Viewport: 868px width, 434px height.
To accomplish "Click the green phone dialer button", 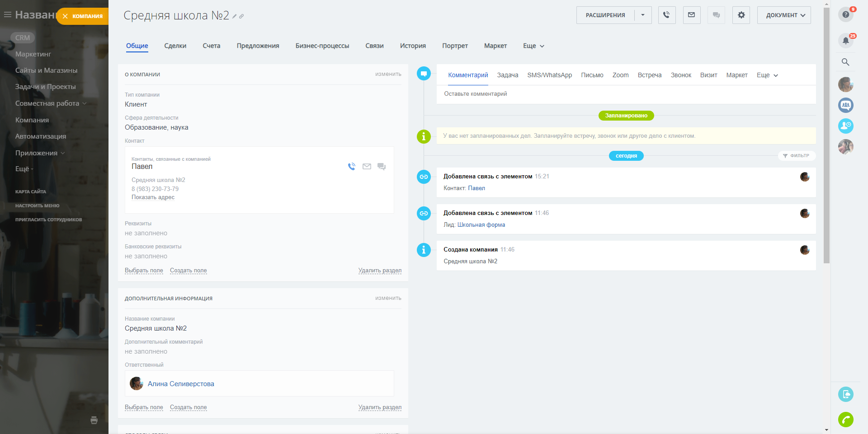I will (x=845, y=420).
